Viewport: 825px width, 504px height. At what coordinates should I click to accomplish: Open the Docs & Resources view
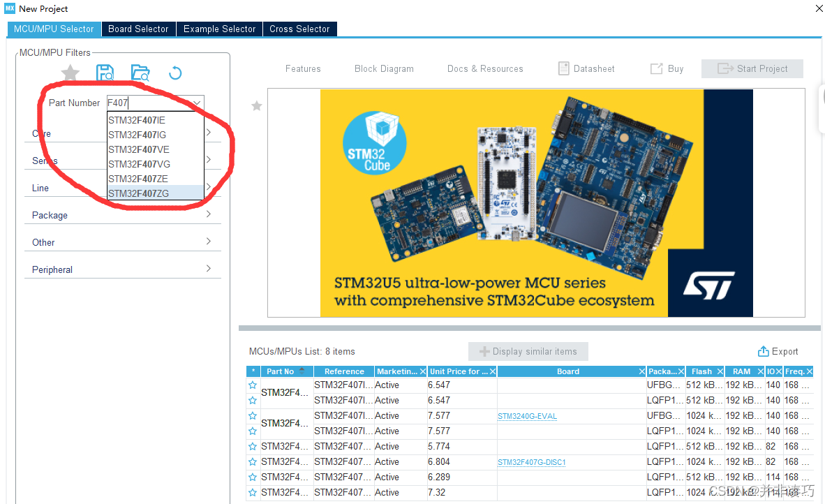tap(485, 68)
